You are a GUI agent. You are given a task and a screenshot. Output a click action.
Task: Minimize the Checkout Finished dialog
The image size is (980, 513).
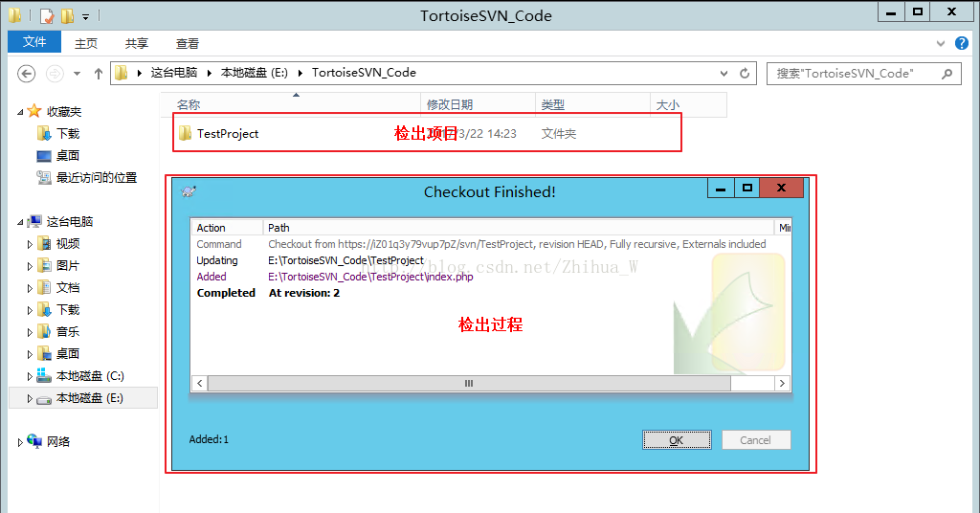721,188
